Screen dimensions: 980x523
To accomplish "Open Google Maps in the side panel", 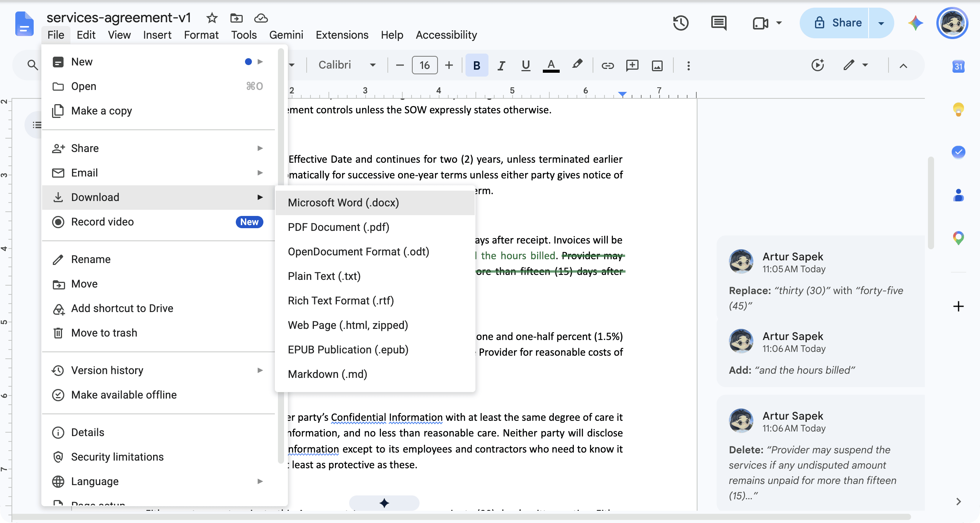I will pos(958,238).
